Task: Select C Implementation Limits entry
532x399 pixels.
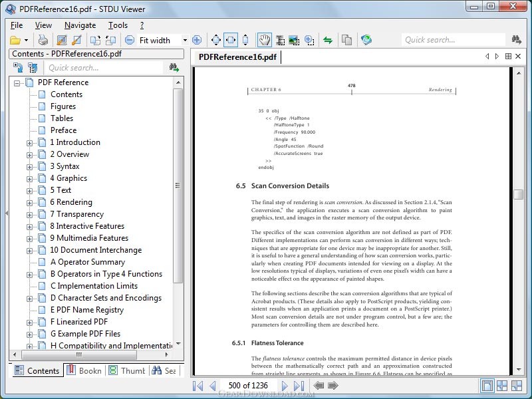Action: 94,286
